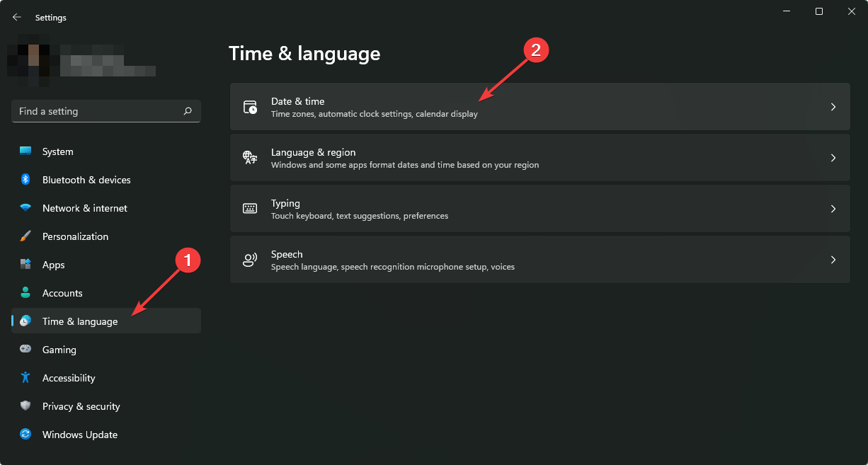Close the Settings window
Image resolution: width=868 pixels, height=465 pixels.
(852, 11)
